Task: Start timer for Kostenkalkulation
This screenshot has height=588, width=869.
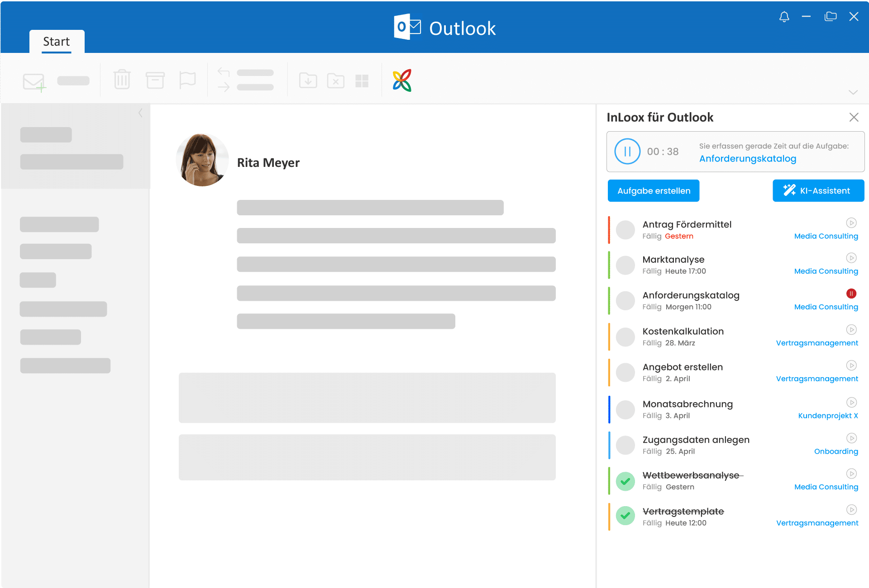Action: tap(851, 330)
